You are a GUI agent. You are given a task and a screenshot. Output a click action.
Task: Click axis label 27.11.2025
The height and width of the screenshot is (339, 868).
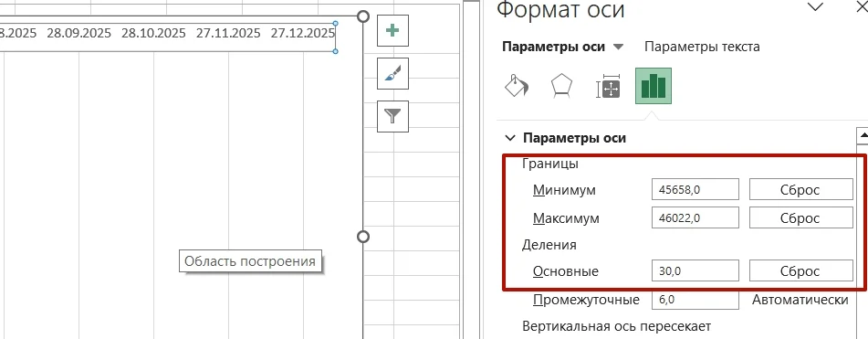coord(228,33)
